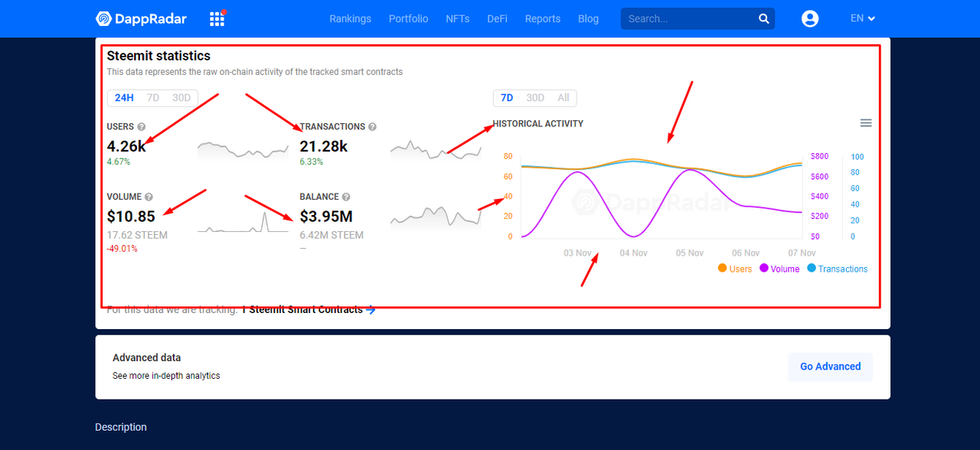Click the 05 Nov axis label

[690, 253]
